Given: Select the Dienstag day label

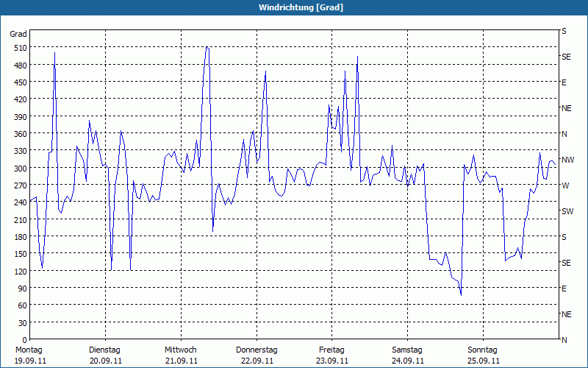Looking at the screenshot, I should pos(104,350).
